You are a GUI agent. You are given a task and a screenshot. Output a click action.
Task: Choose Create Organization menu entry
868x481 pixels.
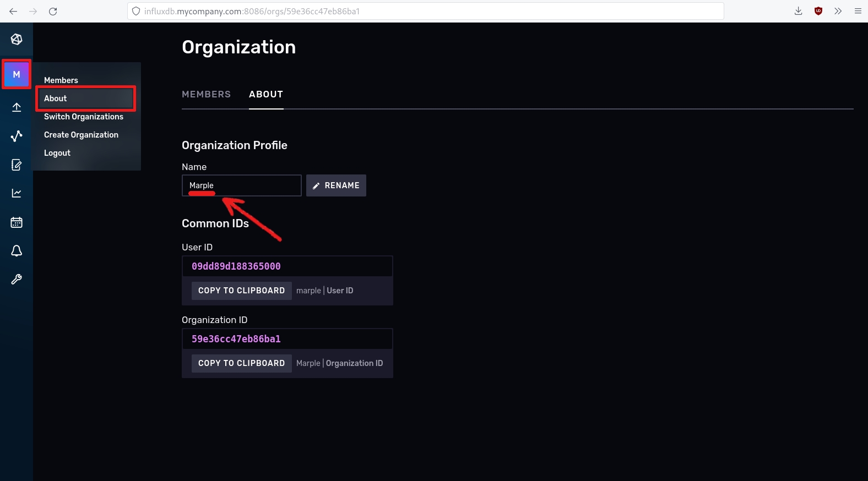coord(81,135)
